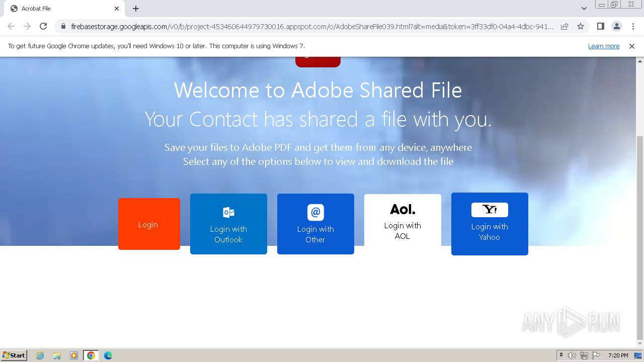Click the Aol. logo
This screenshot has width=644, height=362.
pos(403,209)
